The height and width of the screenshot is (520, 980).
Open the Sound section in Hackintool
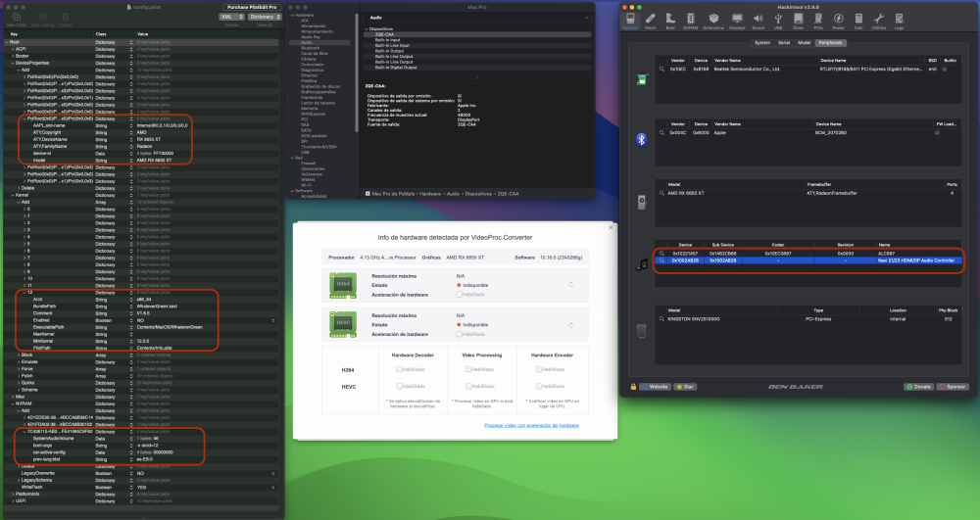(759, 21)
